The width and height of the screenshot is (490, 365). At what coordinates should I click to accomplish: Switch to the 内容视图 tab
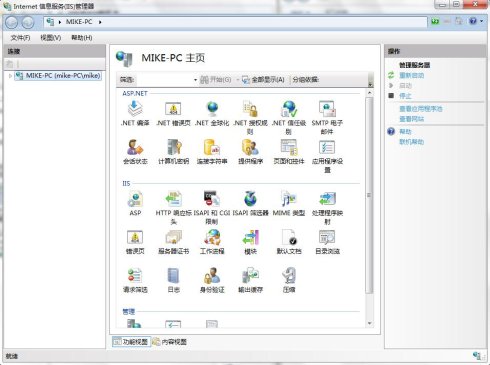[x=170, y=342]
